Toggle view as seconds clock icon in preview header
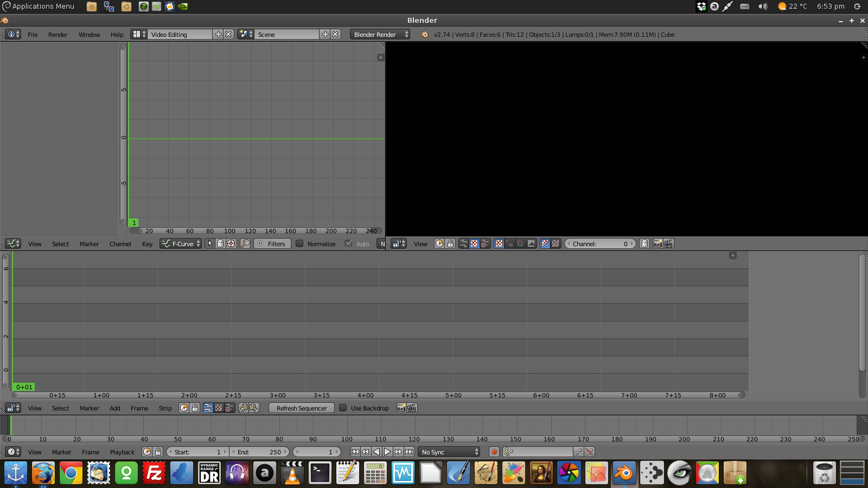The image size is (868, 488). click(x=439, y=243)
